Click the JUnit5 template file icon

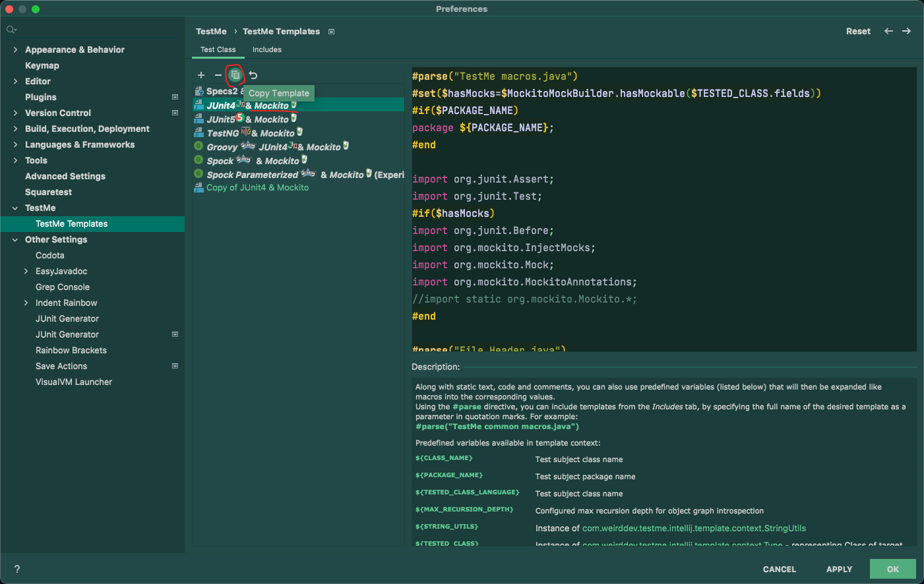199,119
